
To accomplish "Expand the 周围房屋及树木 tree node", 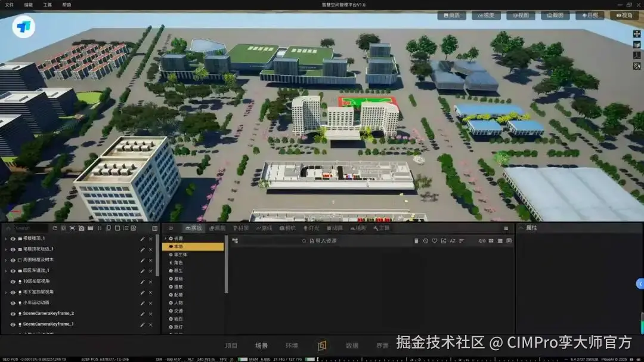I will [6, 260].
